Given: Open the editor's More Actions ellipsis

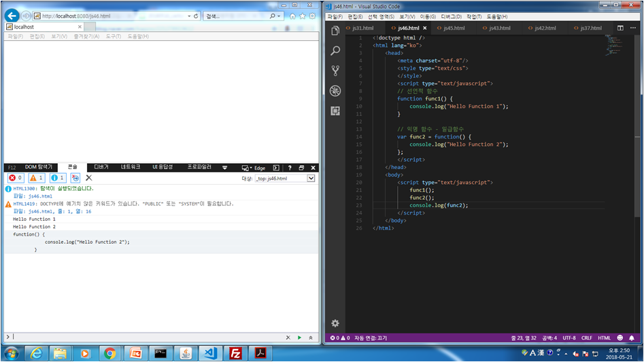Looking at the screenshot, I should [633, 28].
